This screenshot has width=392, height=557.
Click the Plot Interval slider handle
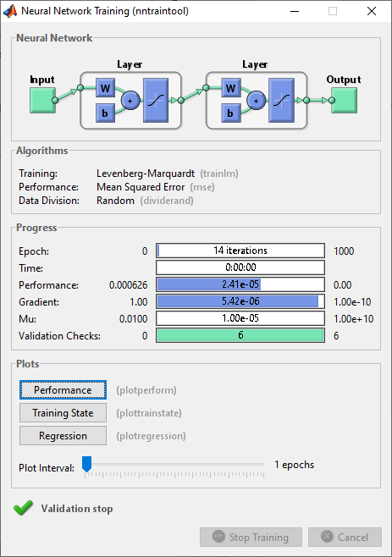pos(86,464)
